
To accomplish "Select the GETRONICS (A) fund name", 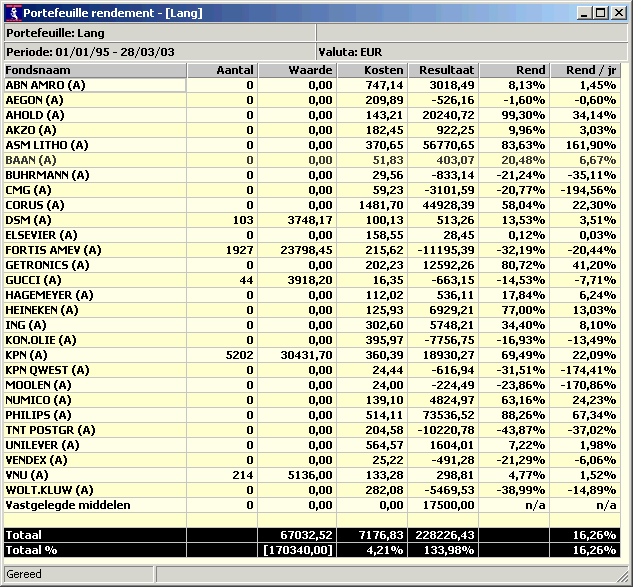I will [x=47, y=265].
